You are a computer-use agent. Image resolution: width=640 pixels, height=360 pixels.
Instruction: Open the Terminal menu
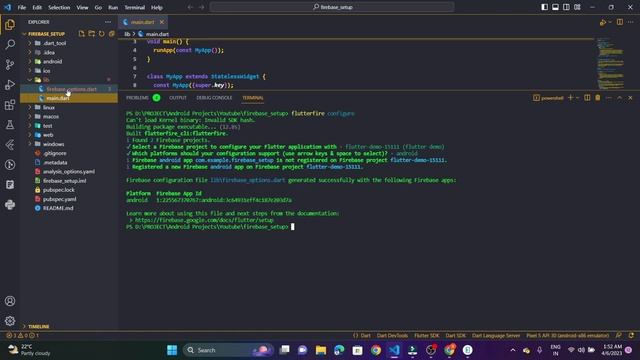[135, 7]
